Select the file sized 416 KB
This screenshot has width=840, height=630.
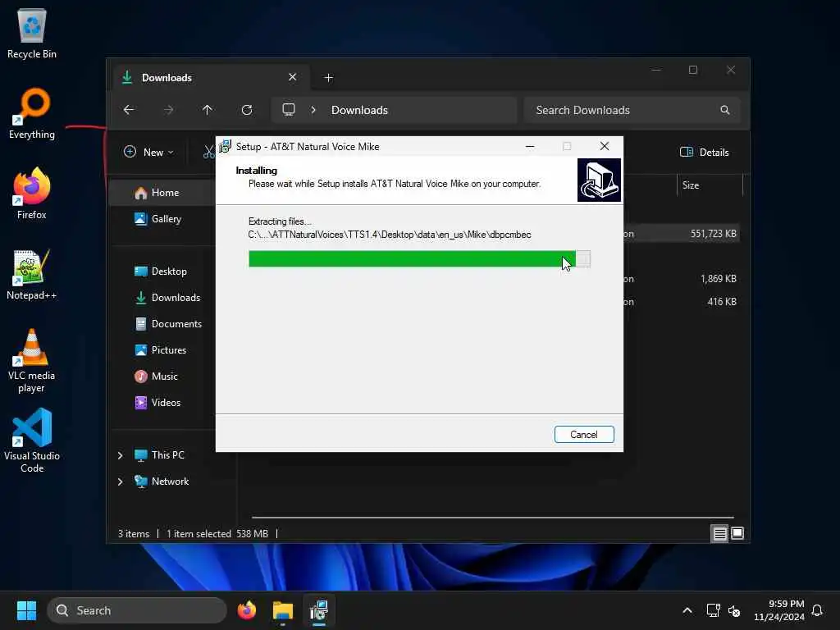[x=682, y=302]
